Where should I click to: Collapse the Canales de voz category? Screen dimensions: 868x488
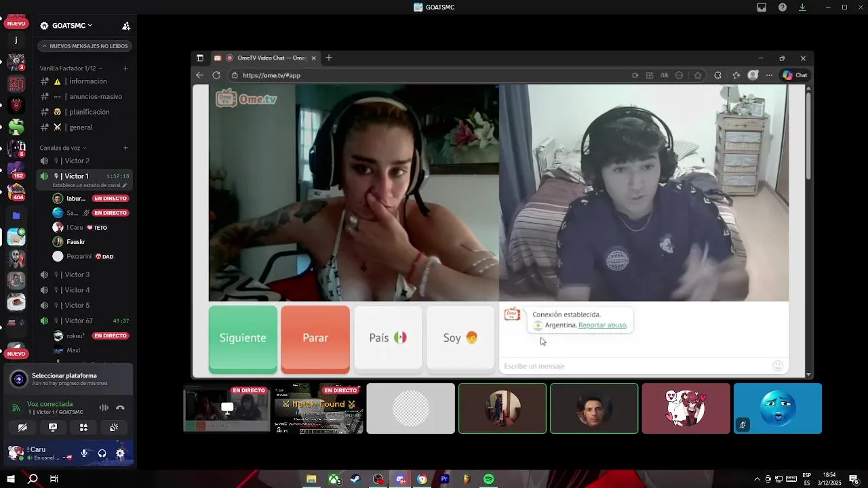click(62, 148)
